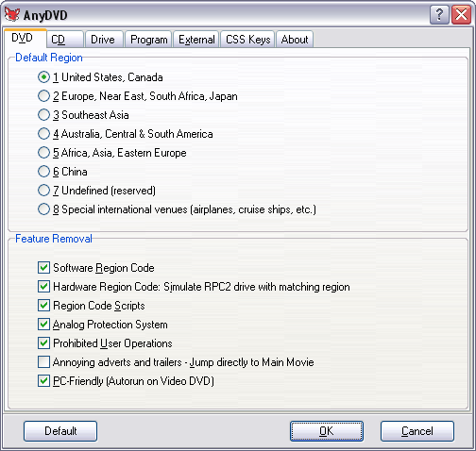Close the AnyDVD window with the red X
This screenshot has width=476, height=451.
[462, 14]
